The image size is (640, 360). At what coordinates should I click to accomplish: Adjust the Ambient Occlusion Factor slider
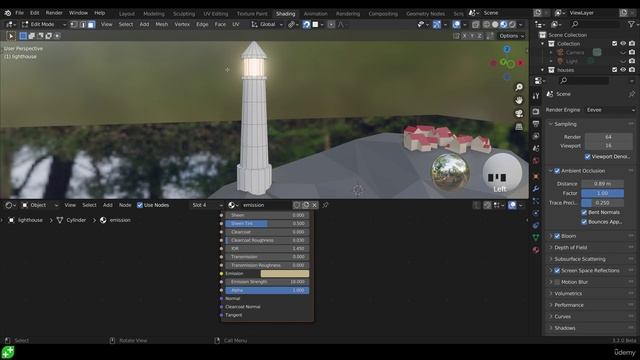pyautogui.click(x=602, y=193)
